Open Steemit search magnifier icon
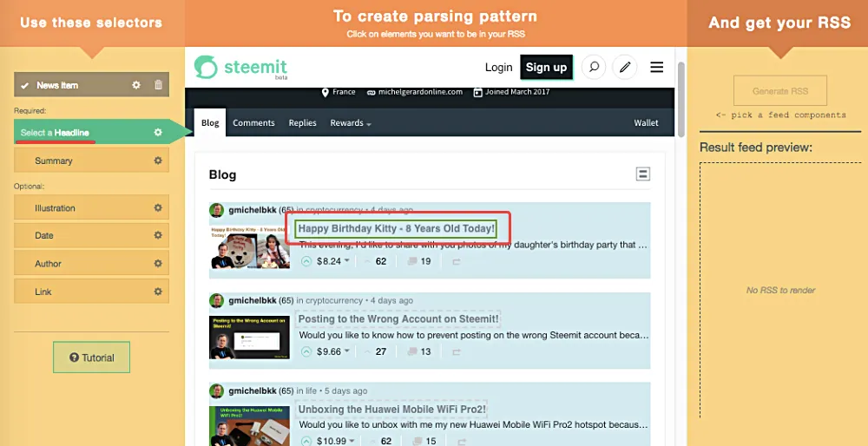The height and width of the screenshot is (446, 868). pyautogui.click(x=594, y=68)
